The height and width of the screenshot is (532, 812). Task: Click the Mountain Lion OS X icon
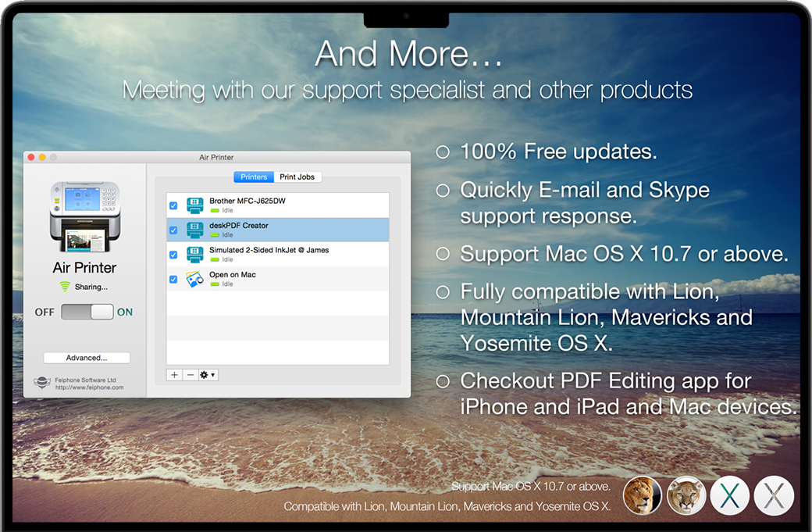coord(686,495)
